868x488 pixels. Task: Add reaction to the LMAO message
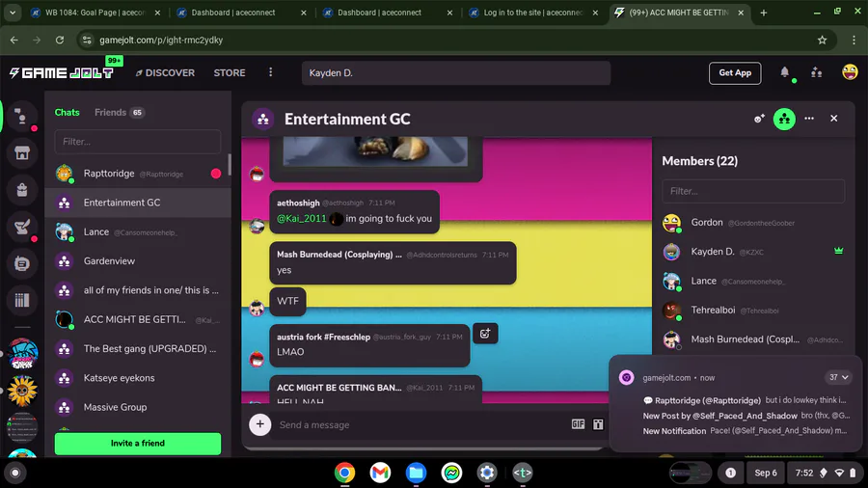point(485,333)
